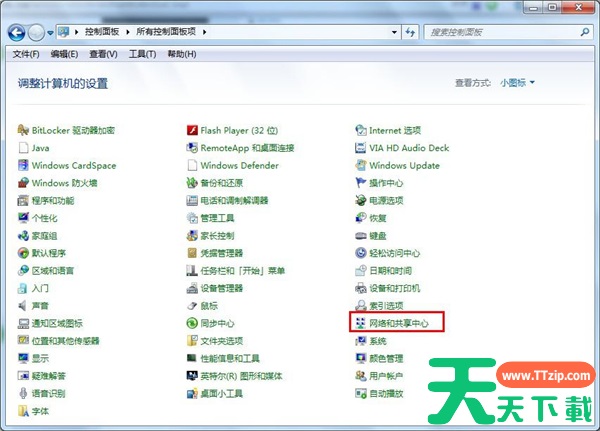Viewport: 600px width, 431px height.
Task: Open the 轻松访问中心 item
Action: (395, 253)
